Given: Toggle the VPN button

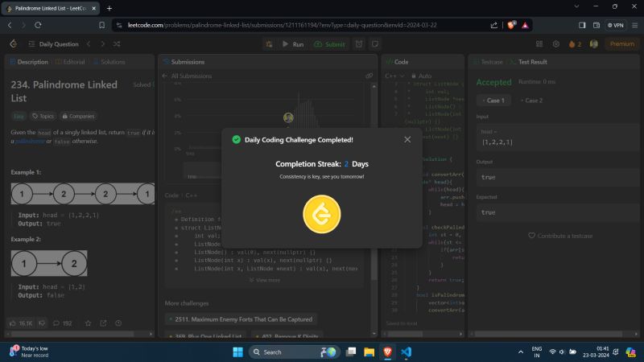Looking at the screenshot, I should click(x=616, y=25).
